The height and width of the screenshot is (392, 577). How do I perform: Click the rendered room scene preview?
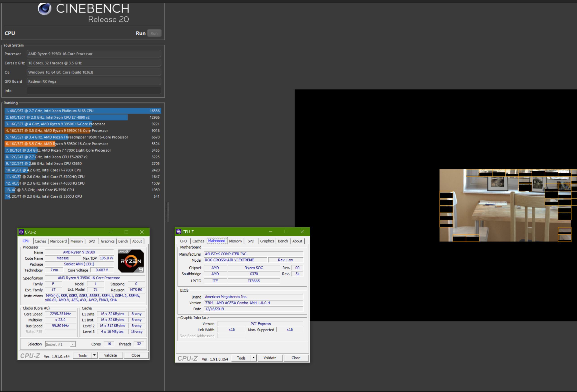(x=508, y=205)
